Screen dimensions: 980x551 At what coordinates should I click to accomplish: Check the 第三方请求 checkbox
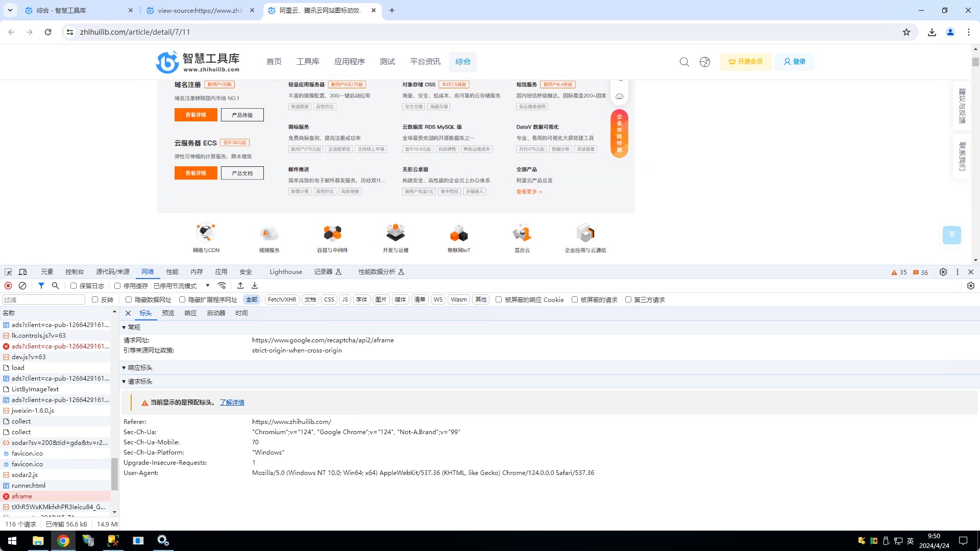[x=628, y=299]
